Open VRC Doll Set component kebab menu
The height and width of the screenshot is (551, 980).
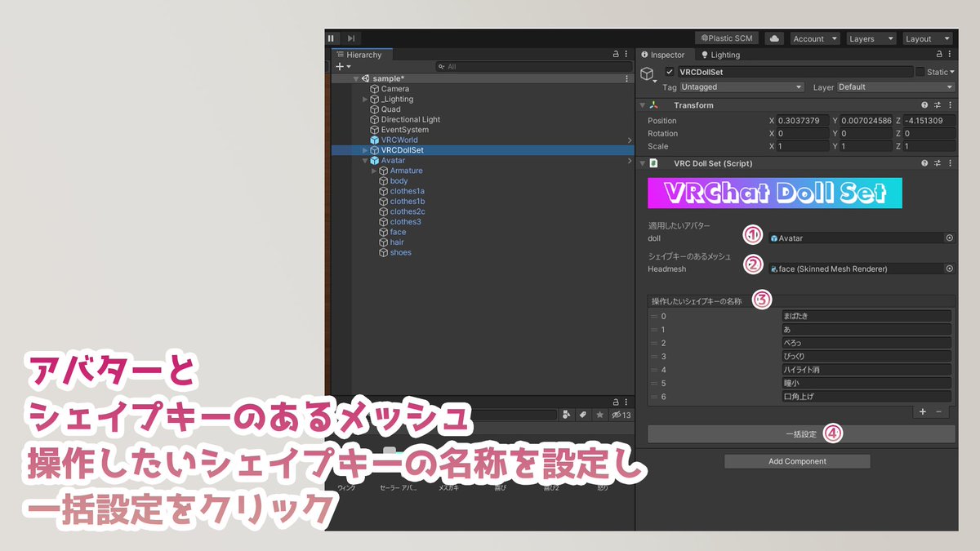pos(950,163)
